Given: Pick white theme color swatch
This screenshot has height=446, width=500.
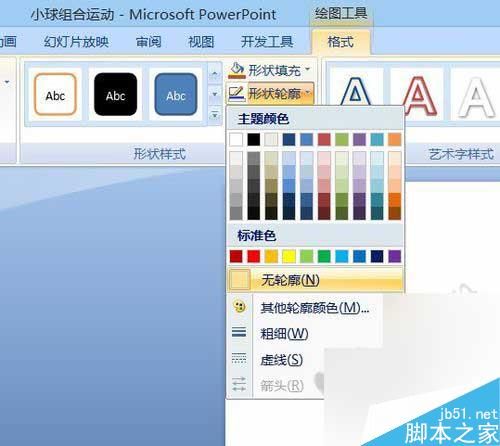Looking at the screenshot, I should (236, 139).
